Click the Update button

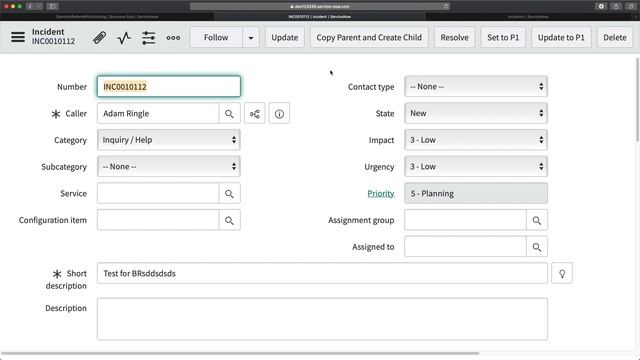coord(284,38)
